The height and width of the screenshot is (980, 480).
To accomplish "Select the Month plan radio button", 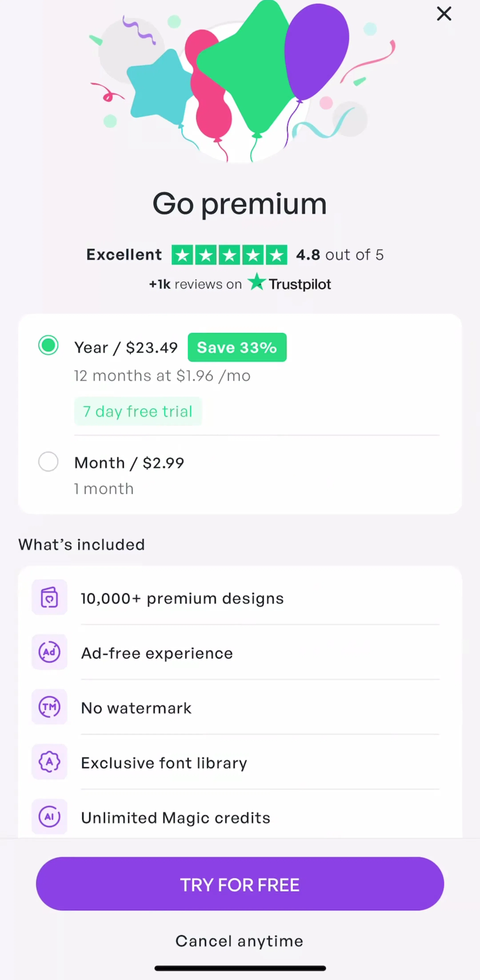I will click(x=48, y=461).
